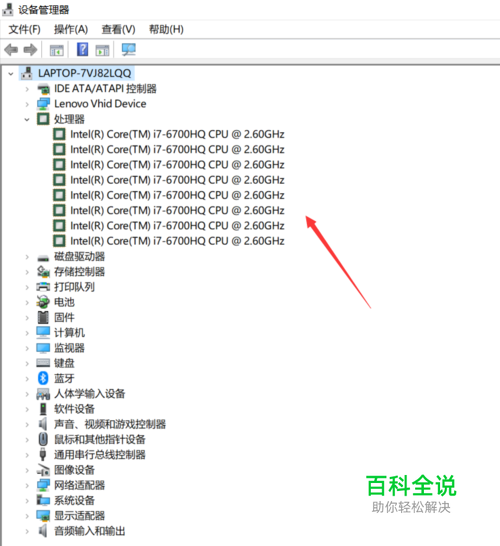Select the first i7-6700HQ CPU entry

tap(177, 134)
